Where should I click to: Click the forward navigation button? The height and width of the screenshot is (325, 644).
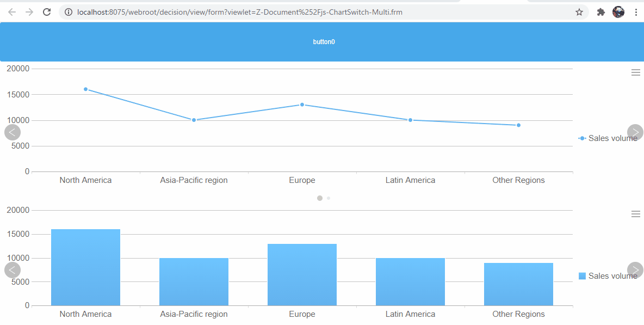(29, 11)
